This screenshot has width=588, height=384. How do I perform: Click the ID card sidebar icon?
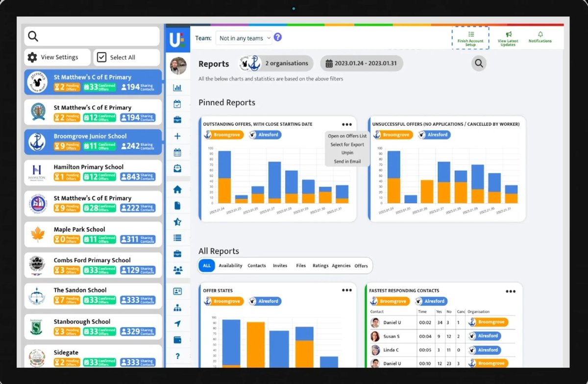177,291
